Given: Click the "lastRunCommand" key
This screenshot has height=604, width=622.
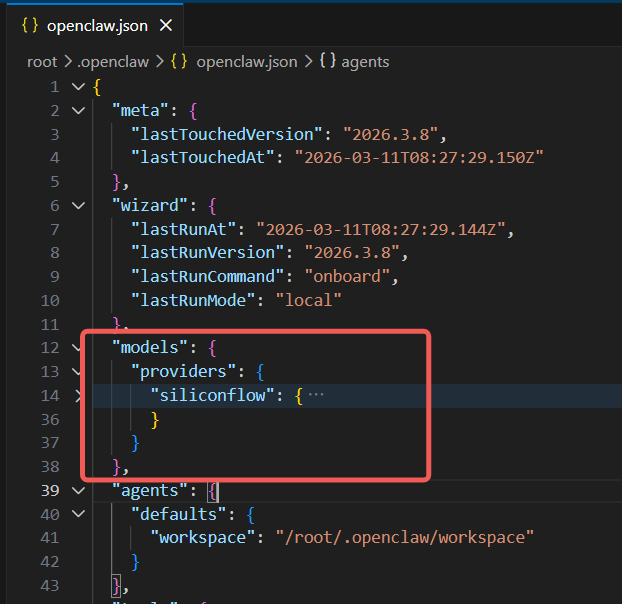Looking at the screenshot, I should (x=207, y=276).
